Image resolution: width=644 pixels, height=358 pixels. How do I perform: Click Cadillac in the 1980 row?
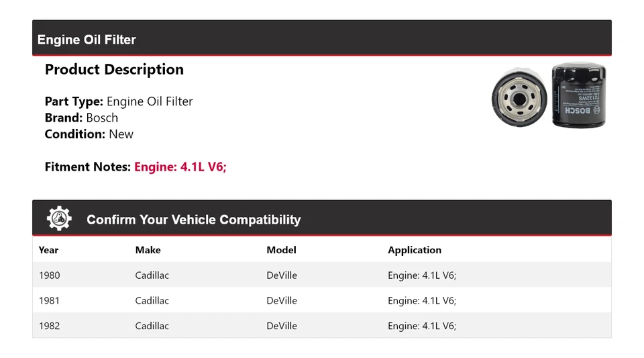[x=152, y=275]
